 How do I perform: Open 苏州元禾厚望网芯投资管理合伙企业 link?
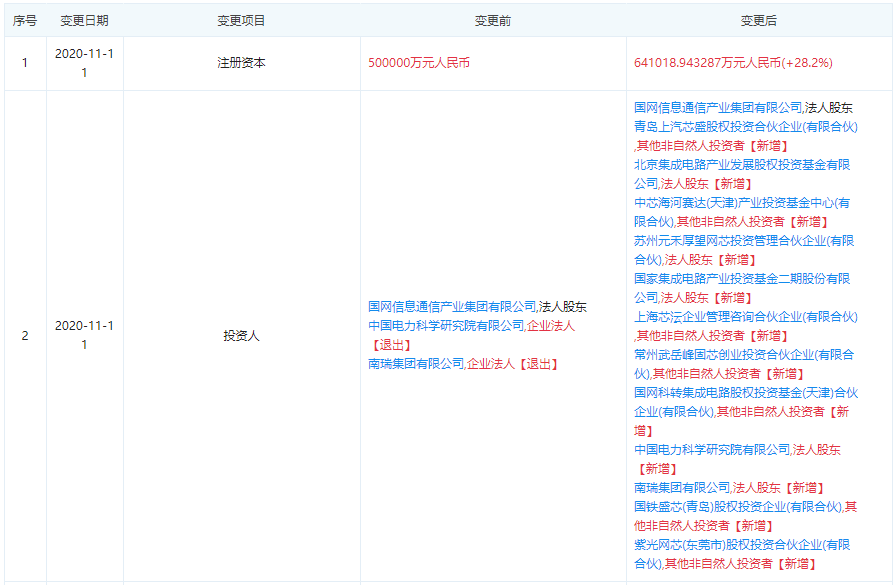pyautogui.click(x=743, y=250)
